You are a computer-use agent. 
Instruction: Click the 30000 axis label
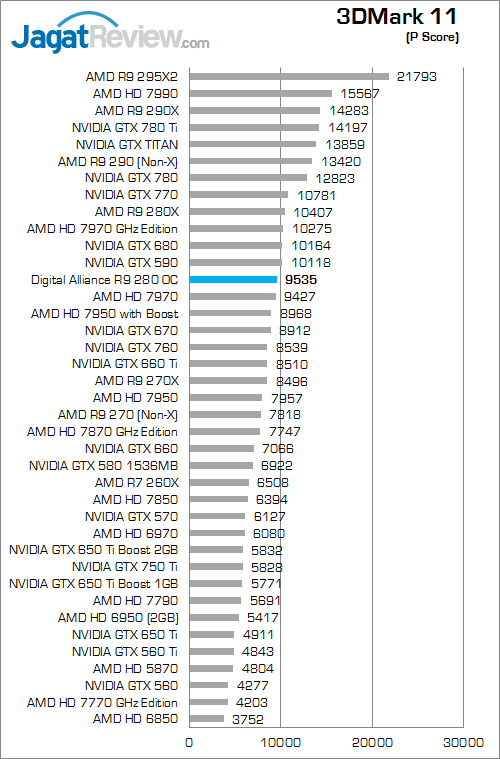pyautogui.click(x=463, y=743)
